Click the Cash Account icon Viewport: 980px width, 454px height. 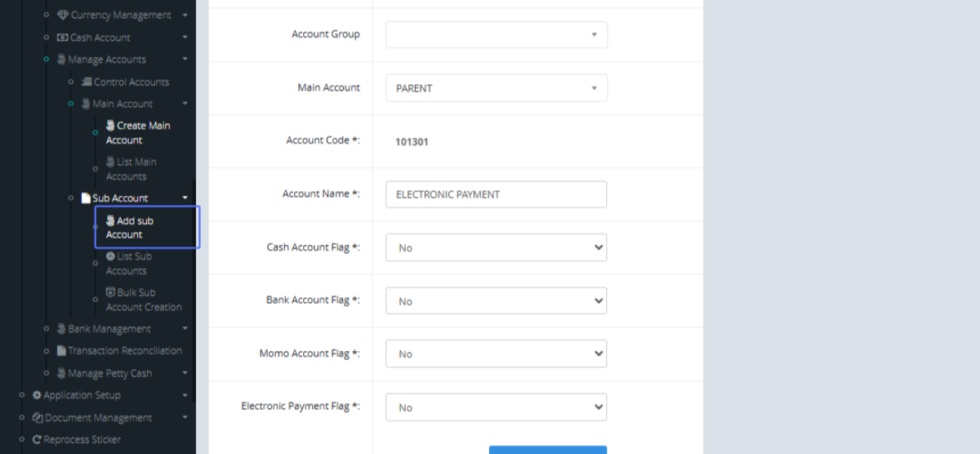(x=64, y=38)
